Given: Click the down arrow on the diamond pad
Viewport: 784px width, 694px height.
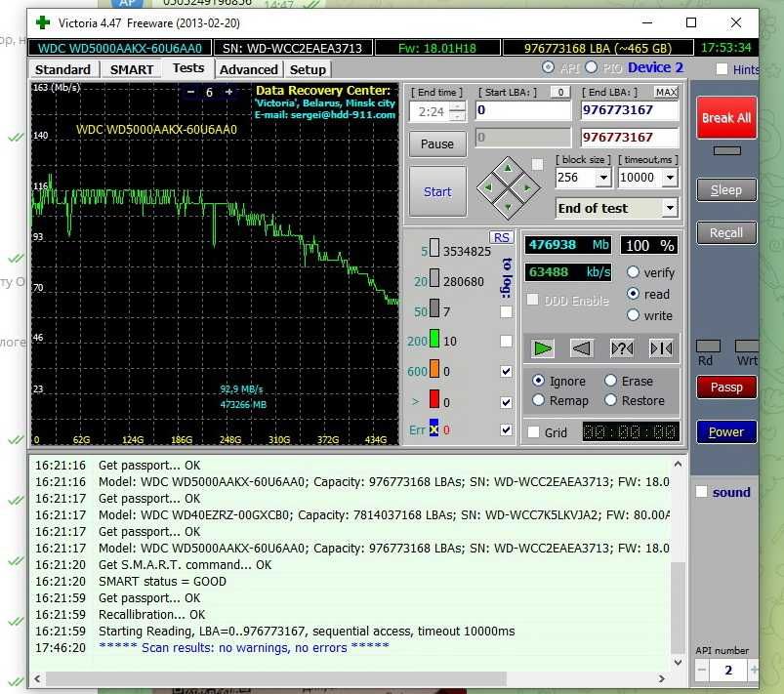Looking at the screenshot, I should (508, 207).
